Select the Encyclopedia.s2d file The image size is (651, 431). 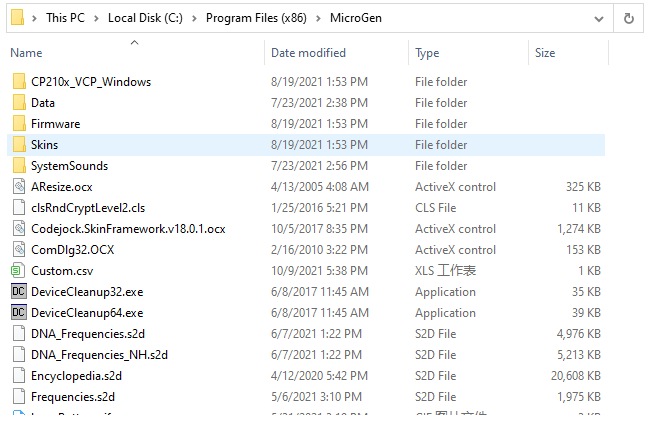(x=76, y=376)
